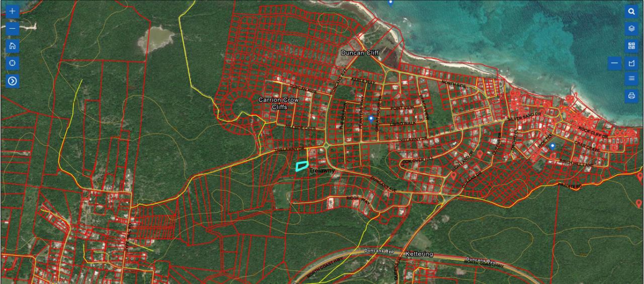The height and width of the screenshot is (284, 644).
Task: Zoom out of the map
Action: [13, 29]
